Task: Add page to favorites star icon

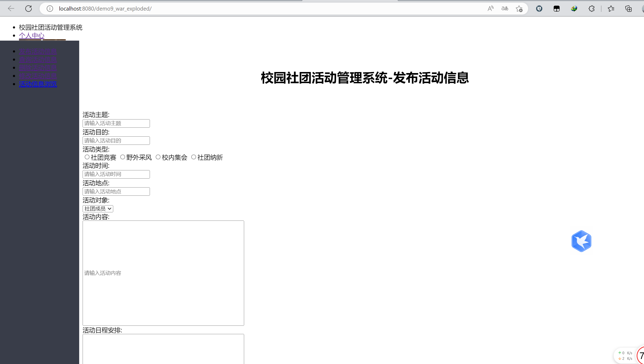Action: pos(519,9)
